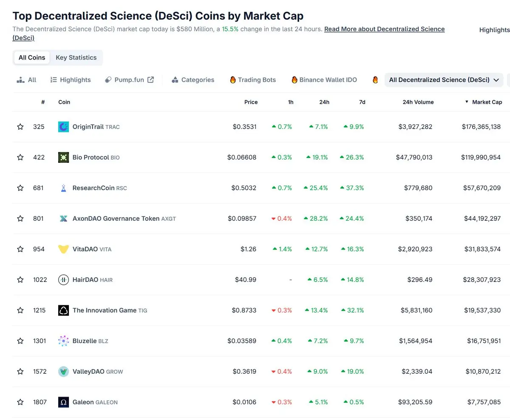This screenshot has height=420, width=510.
Task: Open the ValleyDAO GROW coin page
Action: click(x=98, y=372)
